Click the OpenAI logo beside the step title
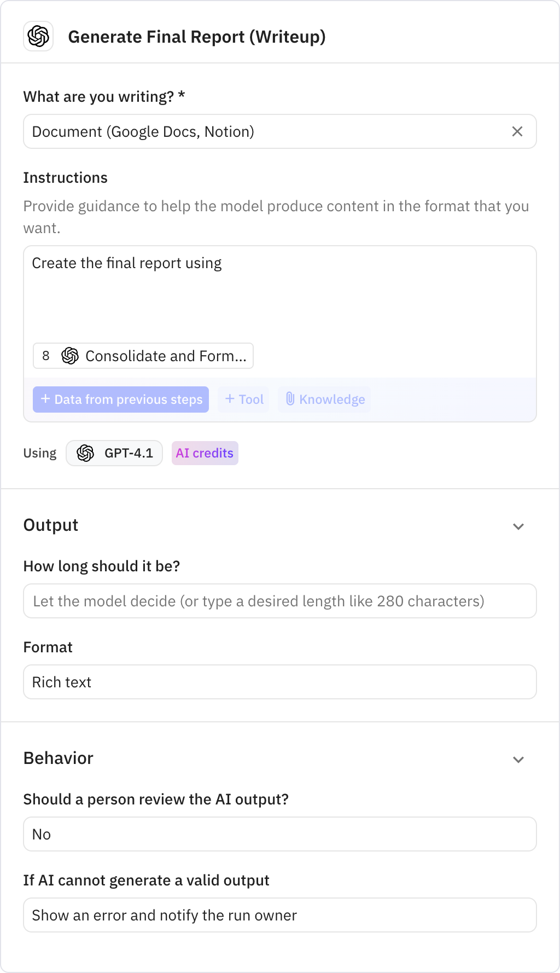 (x=38, y=37)
